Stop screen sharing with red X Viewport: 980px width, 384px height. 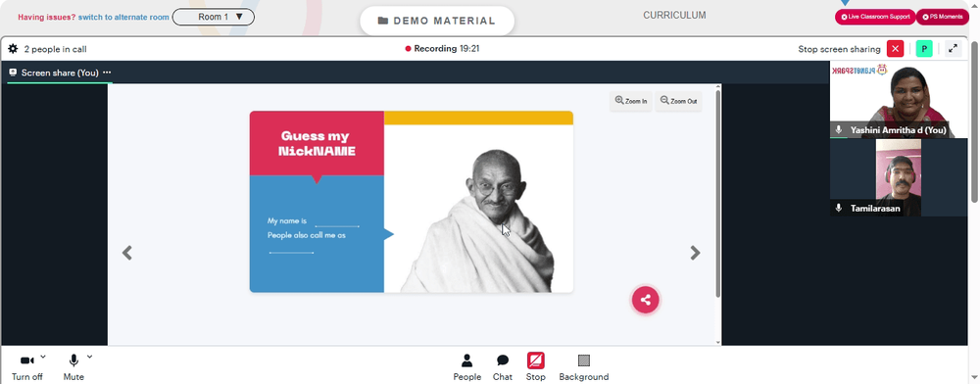[895, 49]
